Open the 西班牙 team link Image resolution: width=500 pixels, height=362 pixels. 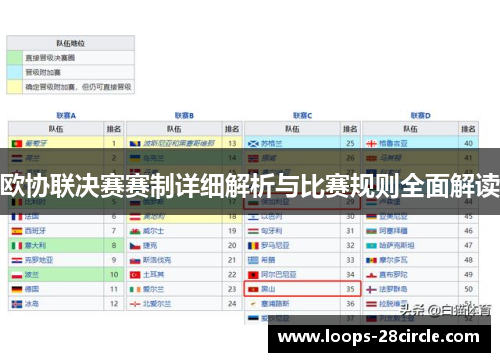36,231
